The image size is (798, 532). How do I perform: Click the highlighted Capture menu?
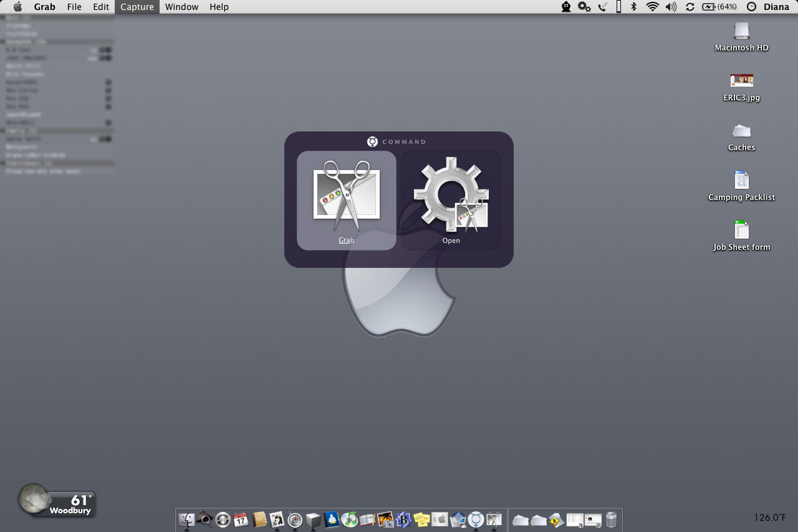click(x=137, y=7)
